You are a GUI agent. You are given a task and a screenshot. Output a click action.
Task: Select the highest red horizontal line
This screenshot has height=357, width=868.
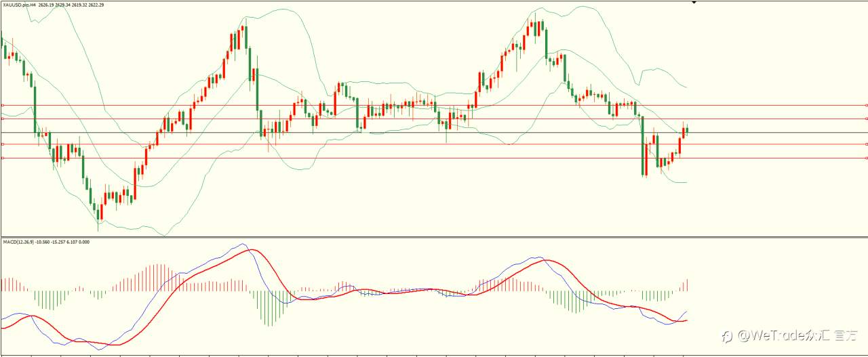coord(434,106)
